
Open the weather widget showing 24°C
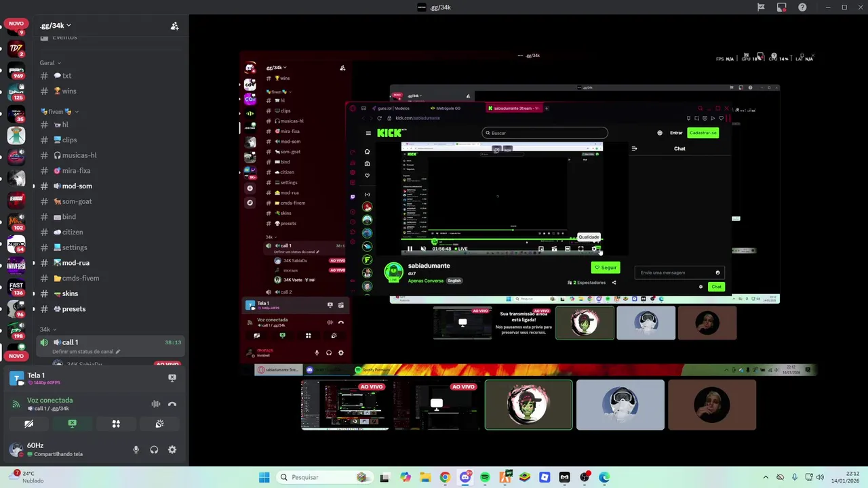pos(27,477)
